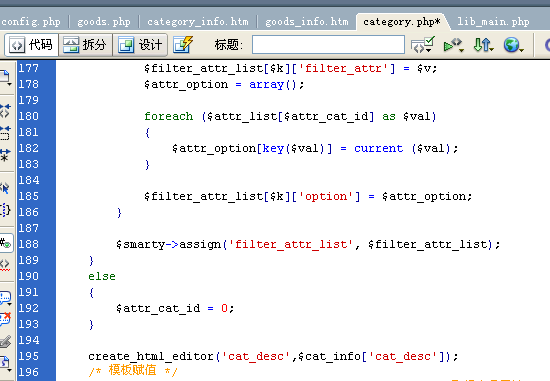
Task: Collapse full tag icon in coding toolbar
Action: click(x=6, y=111)
